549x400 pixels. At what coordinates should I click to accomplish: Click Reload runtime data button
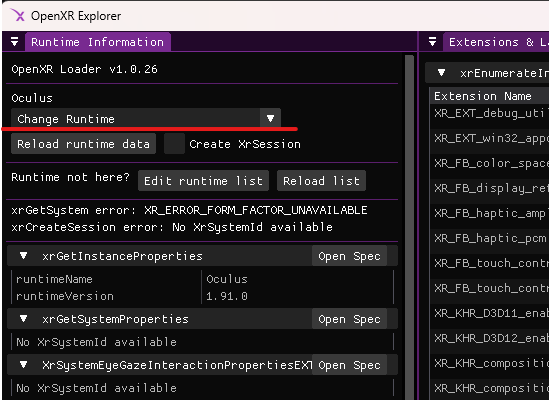(x=83, y=144)
